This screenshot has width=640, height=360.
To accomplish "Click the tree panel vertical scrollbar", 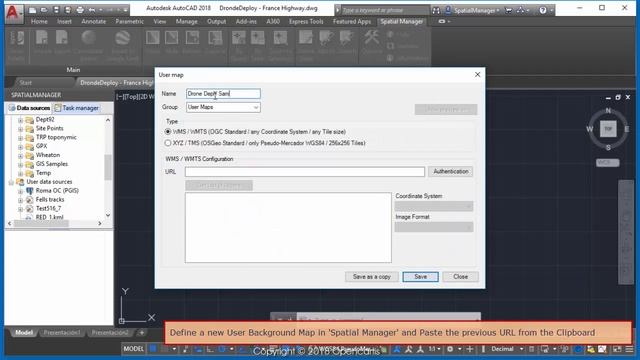I will click(x=108, y=167).
